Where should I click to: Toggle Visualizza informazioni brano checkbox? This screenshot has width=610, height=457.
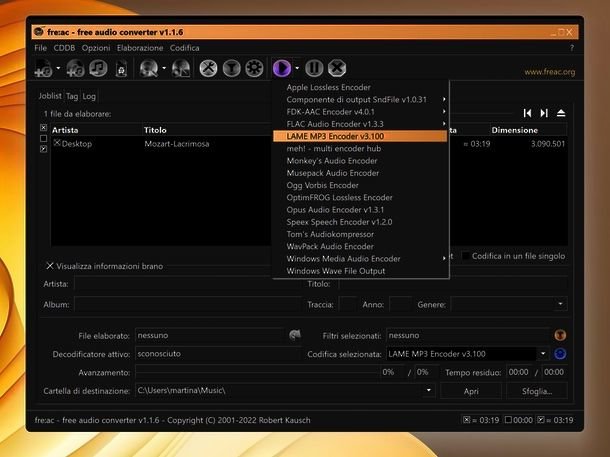pyautogui.click(x=50, y=266)
